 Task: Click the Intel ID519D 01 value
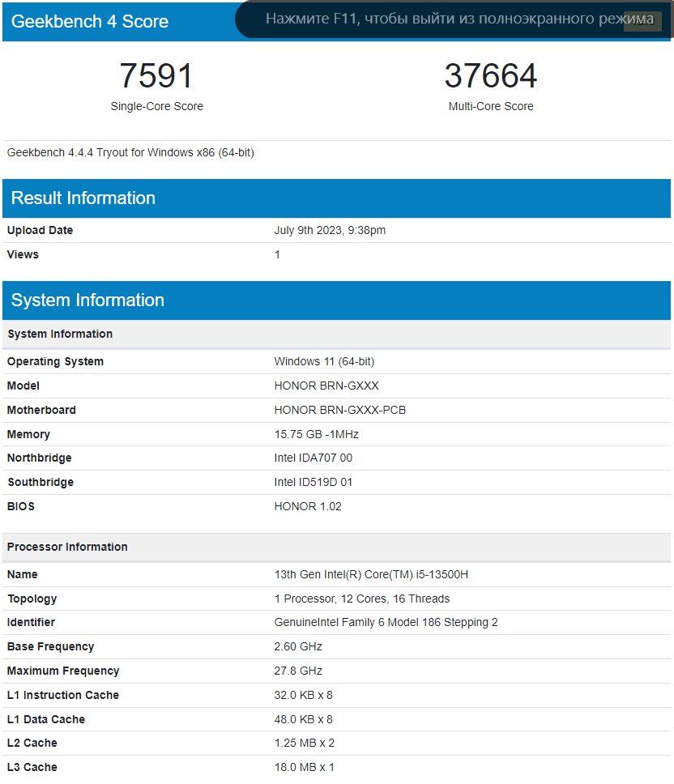313,482
